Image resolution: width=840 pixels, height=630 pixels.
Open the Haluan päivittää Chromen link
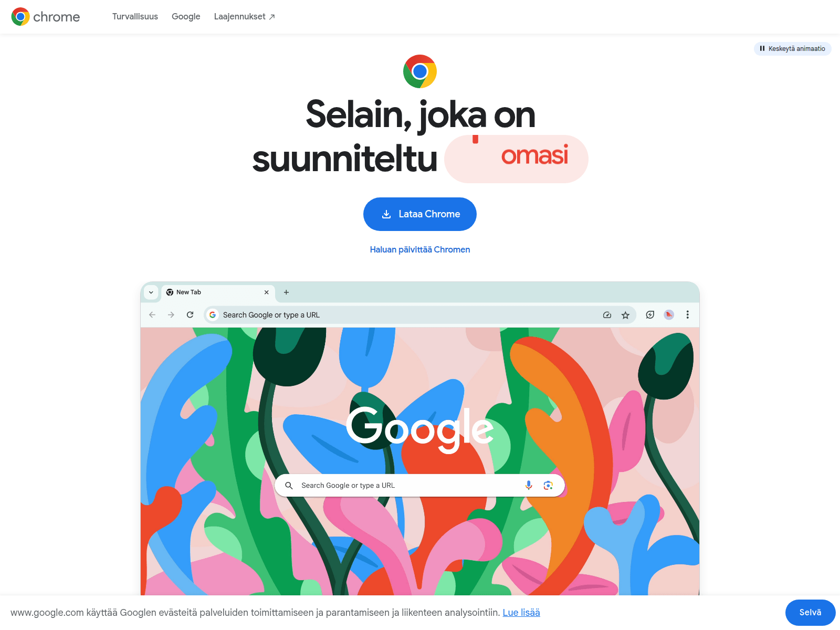point(420,249)
